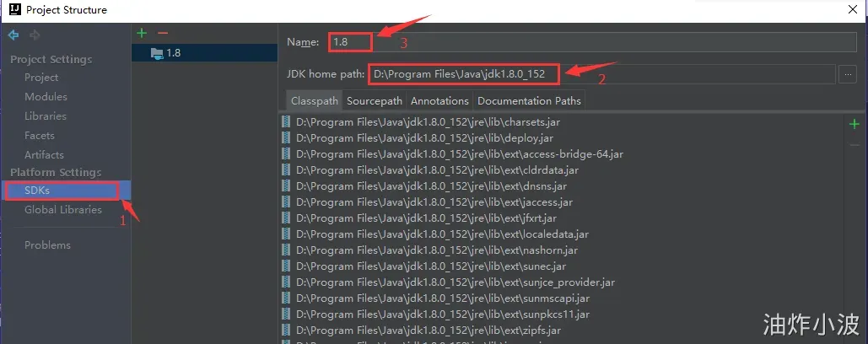Screen dimensions: 868x344
Task: Switch to Documentation Paths tab
Action: pyautogui.click(x=529, y=101)
